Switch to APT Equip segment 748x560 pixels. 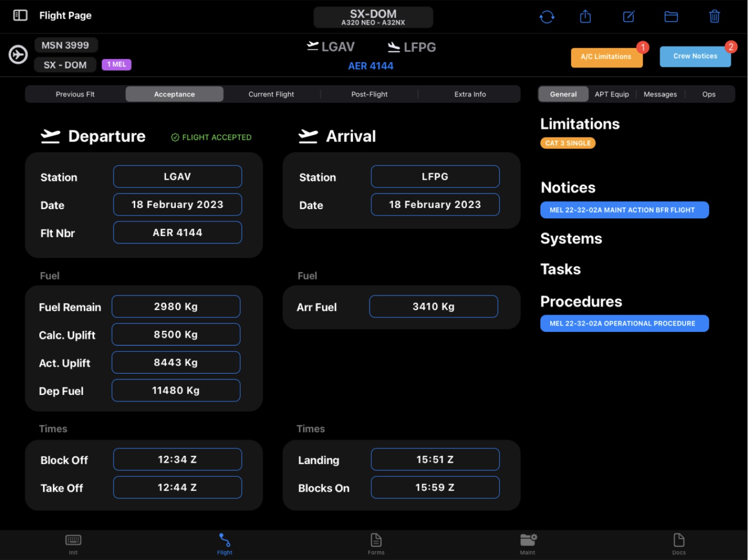tap(612, 94)
